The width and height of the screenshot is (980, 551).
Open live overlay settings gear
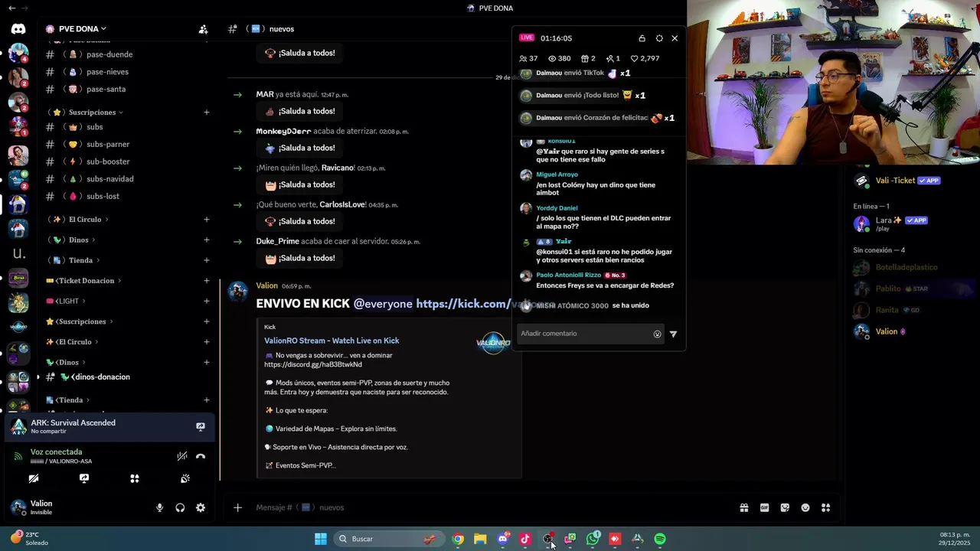659,38
